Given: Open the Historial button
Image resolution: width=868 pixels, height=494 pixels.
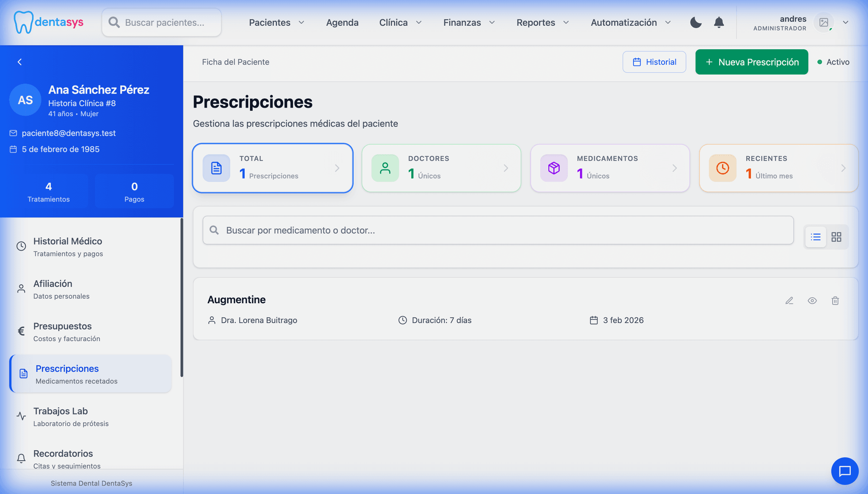Looking at the screenshot, I should tap(654, 62).
